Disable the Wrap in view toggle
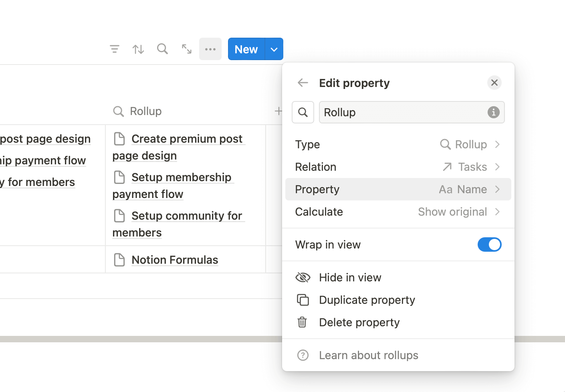 click(x=489, y=244)
